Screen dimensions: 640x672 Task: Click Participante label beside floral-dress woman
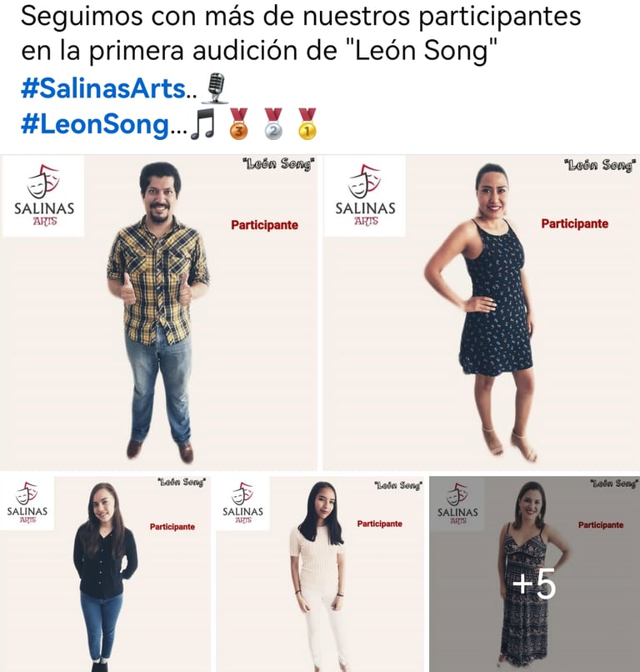(574, 223)
